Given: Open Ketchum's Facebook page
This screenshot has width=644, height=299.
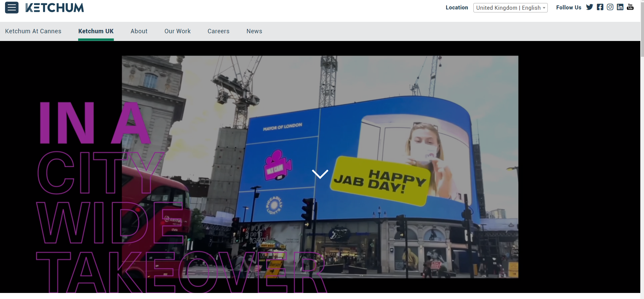Looking at the screenshot, I should 600,7.
